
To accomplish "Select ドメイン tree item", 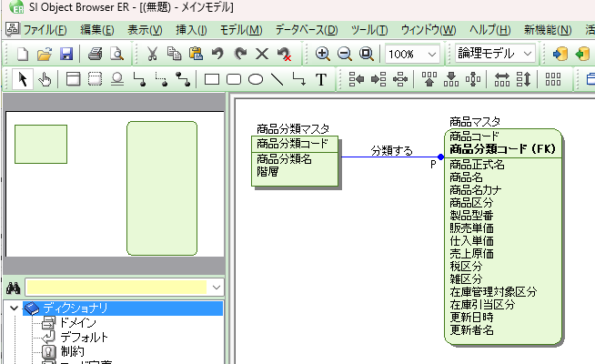I will click(x=78, y=323).
